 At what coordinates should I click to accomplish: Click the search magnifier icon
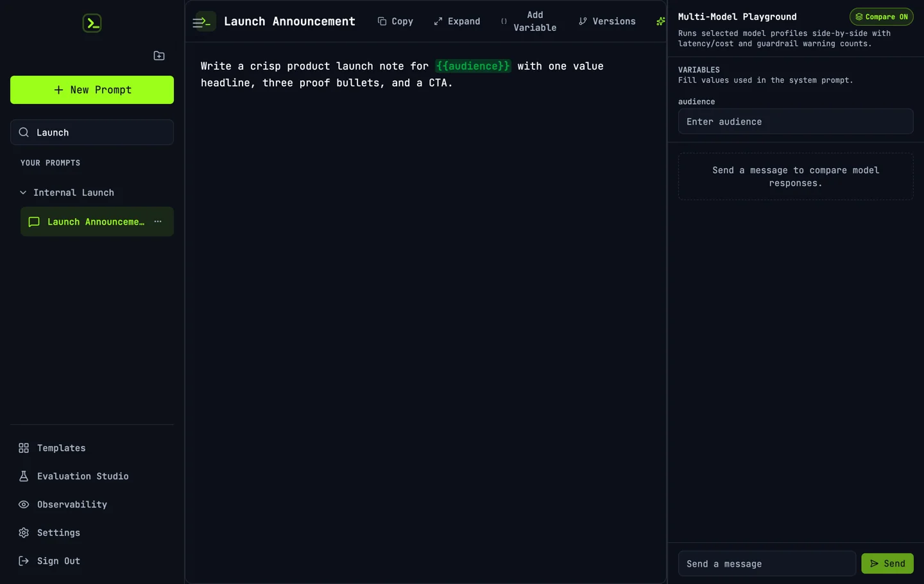[x=24, y=132]
